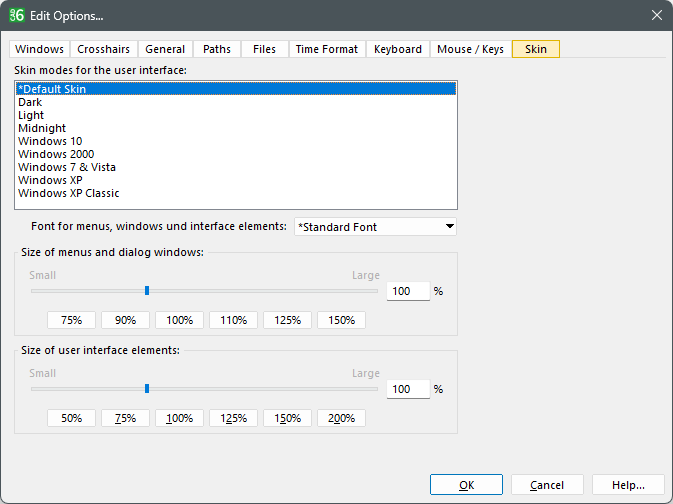The height and width of the screenshot is (504, 673).
Task: Click the user interface elements size slider
Action: [x=147, y=389]
